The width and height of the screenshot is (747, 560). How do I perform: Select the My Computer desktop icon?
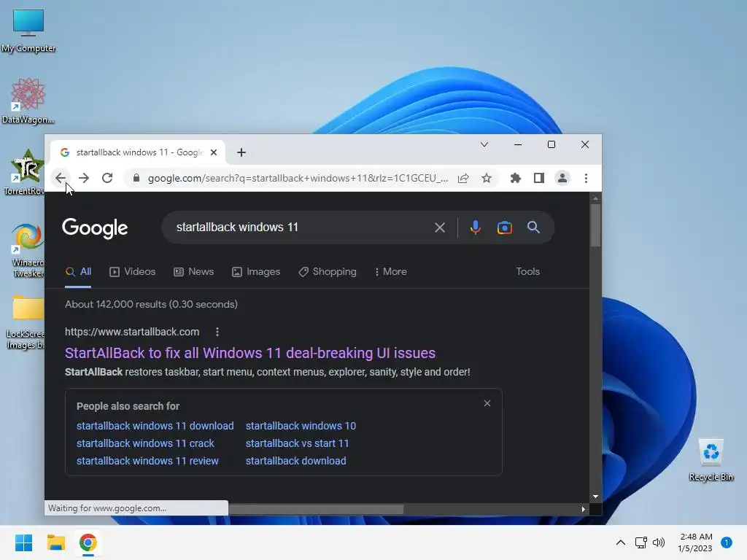point(28,30)
